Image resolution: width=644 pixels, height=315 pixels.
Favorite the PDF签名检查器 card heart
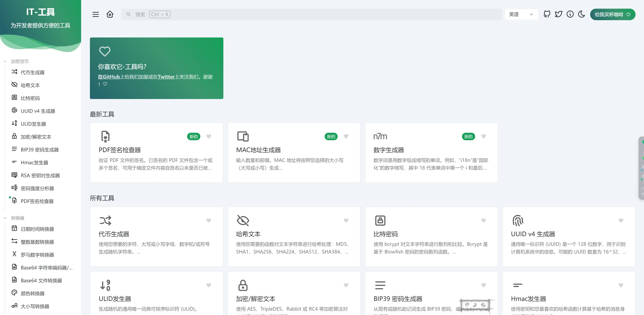(x=209, y=137)
